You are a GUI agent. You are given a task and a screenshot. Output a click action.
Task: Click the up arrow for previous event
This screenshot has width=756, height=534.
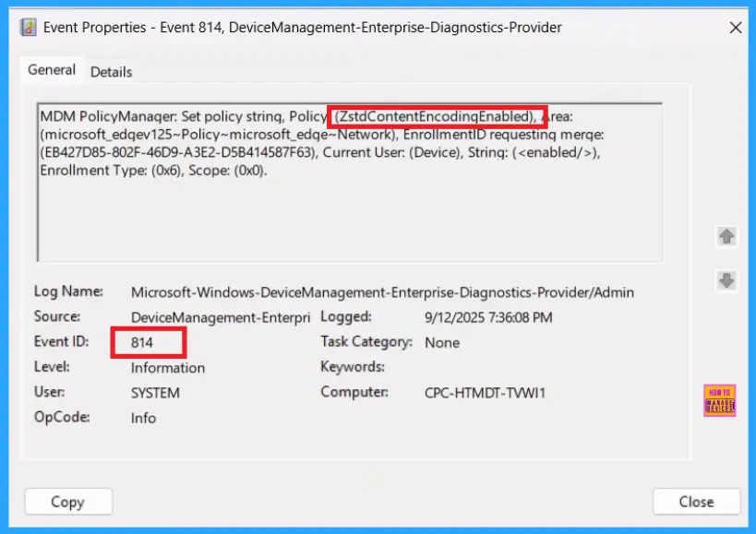(726, 236)
